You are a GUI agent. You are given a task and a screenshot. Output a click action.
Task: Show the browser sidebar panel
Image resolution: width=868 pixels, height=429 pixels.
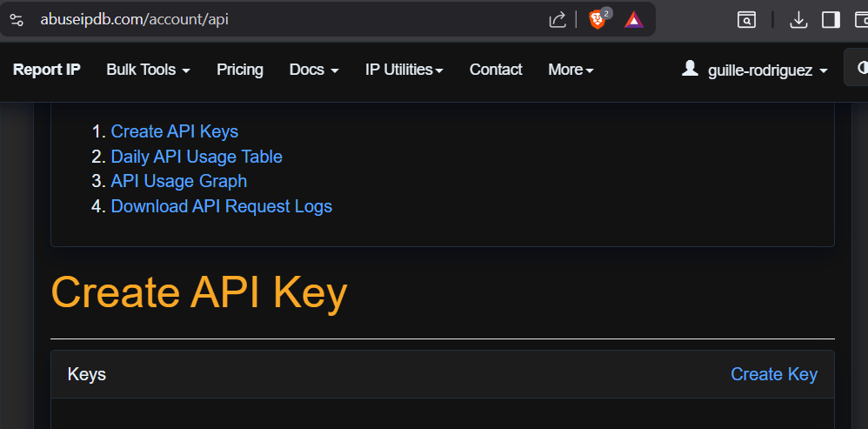coord(831,19)
